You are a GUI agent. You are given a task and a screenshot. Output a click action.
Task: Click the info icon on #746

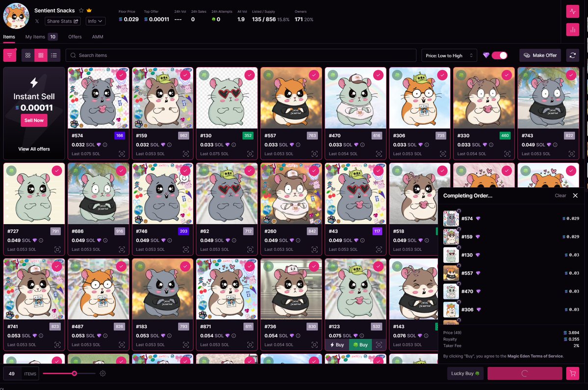click(170, 240)
